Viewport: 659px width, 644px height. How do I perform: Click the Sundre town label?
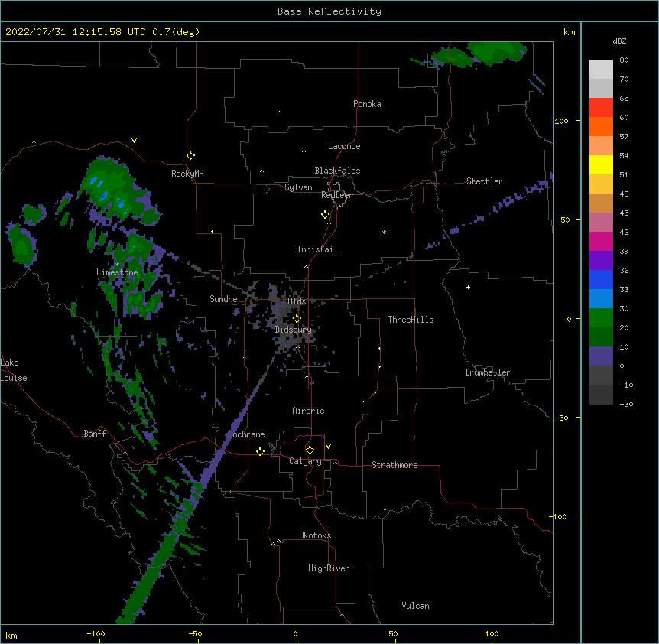point(223,299)
